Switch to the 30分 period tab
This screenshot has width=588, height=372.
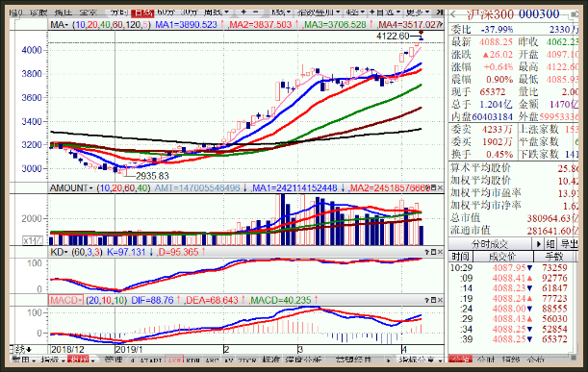(x=190, y=12)
